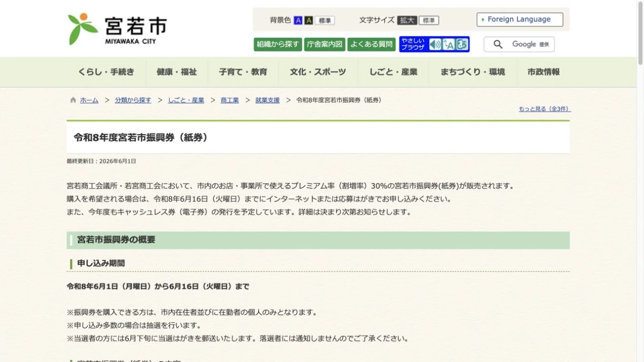
Task: Click もっと見る（全3件） link
Action: 544,109
